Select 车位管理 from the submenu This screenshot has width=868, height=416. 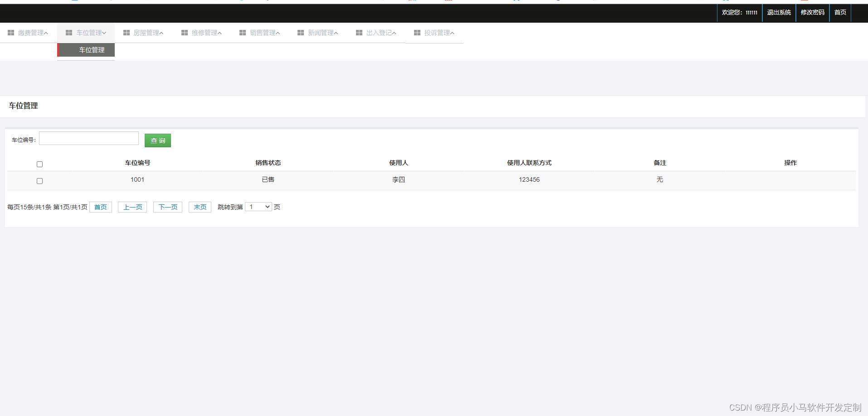[x=91, y=50]
